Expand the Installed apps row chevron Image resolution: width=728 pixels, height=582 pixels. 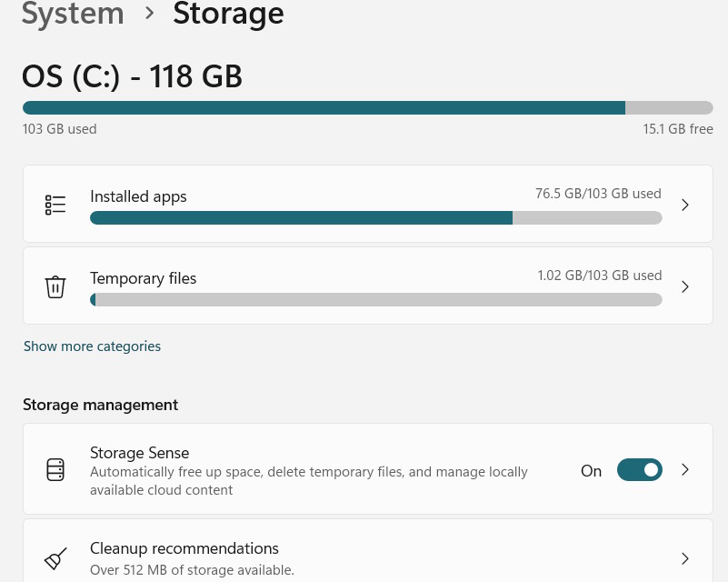(x=685, y=204)
